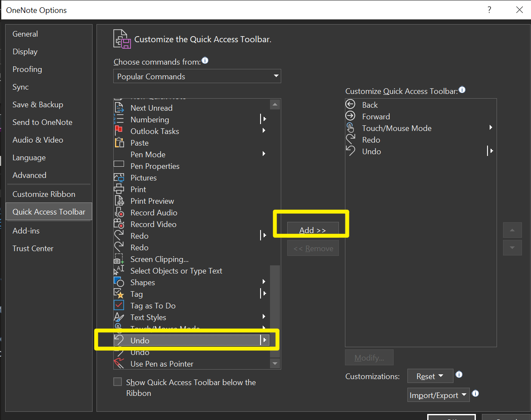
Task: Click the commands list scroll-down arrow
Action: (x=275, y=364)
